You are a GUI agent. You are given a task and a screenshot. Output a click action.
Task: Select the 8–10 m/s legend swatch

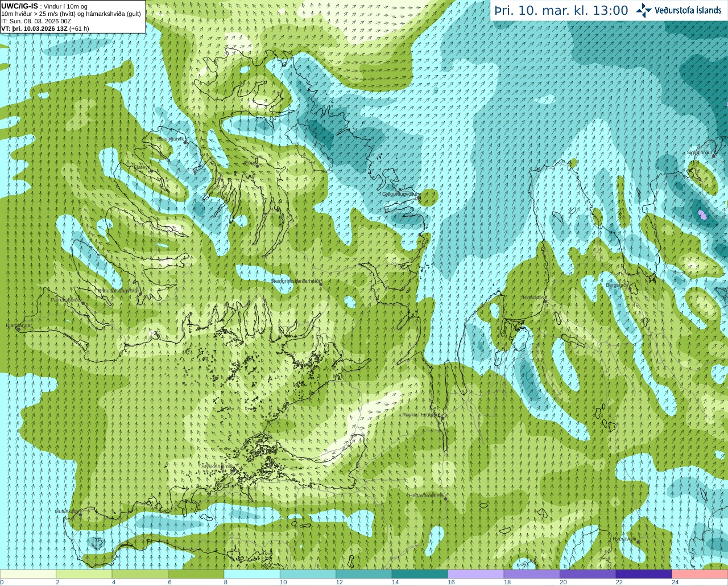[x=252, y=574]
